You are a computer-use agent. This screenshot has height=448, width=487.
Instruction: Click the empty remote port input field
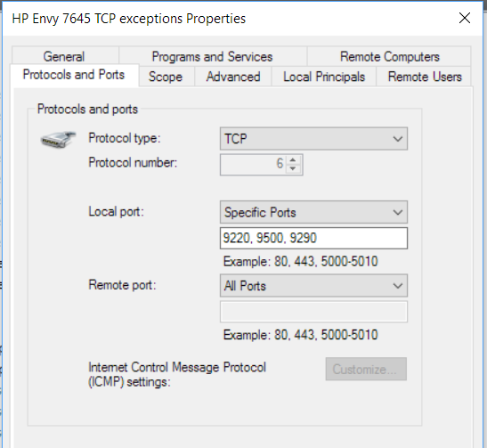coord(313,312)
